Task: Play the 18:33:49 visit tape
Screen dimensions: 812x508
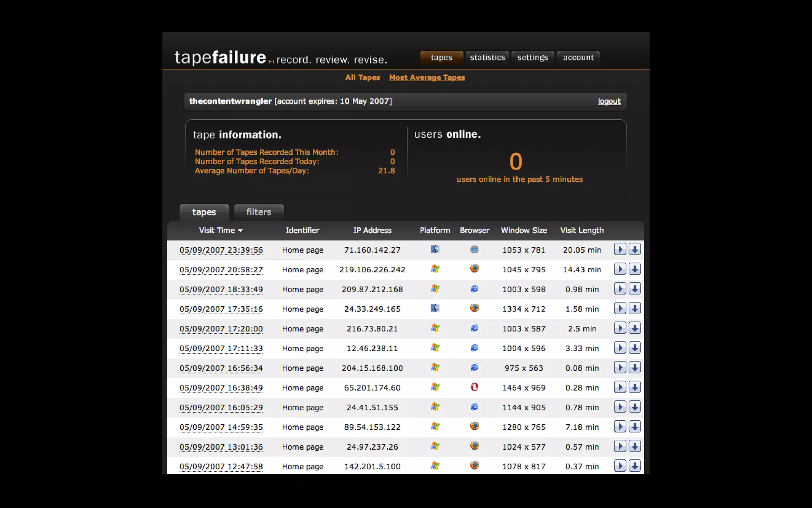Action: [x=620, y=289]
